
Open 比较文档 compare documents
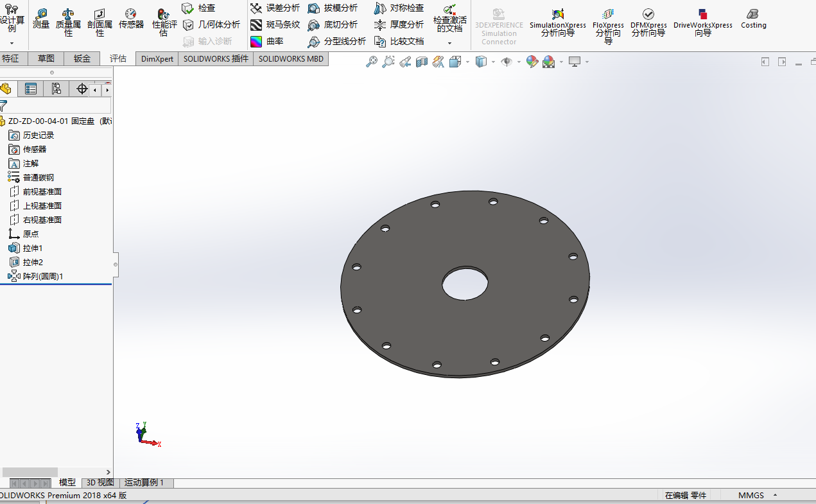399,41
